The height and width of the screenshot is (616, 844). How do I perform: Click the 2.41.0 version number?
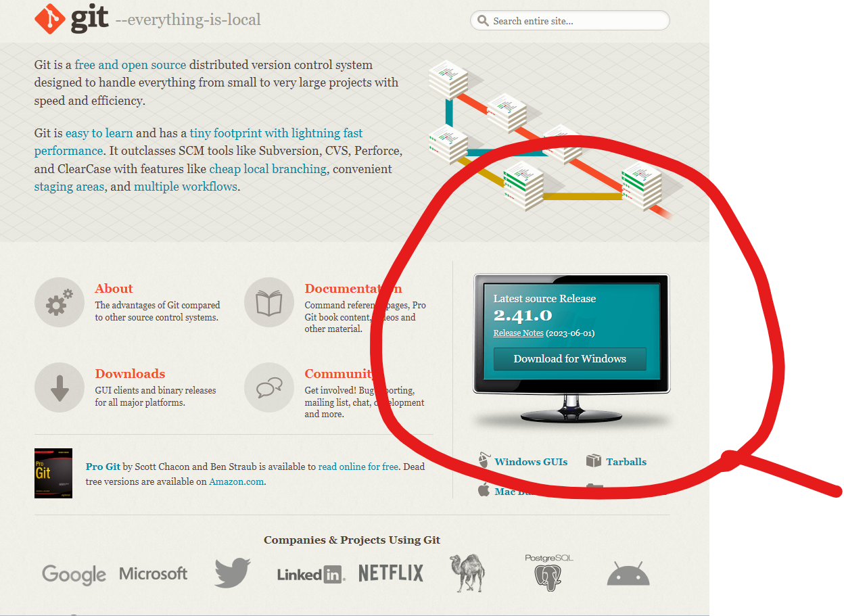point(523,315)
